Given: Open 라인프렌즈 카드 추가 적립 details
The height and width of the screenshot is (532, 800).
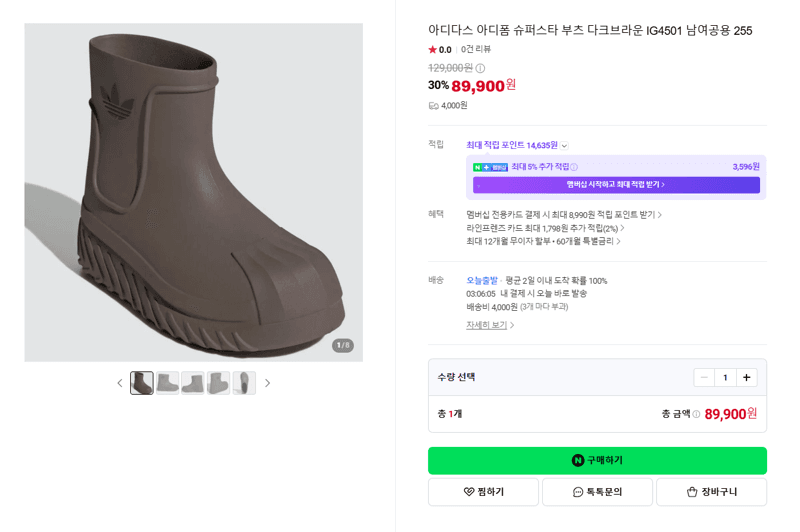Looking at the screenshot, I should coord(545,228).
